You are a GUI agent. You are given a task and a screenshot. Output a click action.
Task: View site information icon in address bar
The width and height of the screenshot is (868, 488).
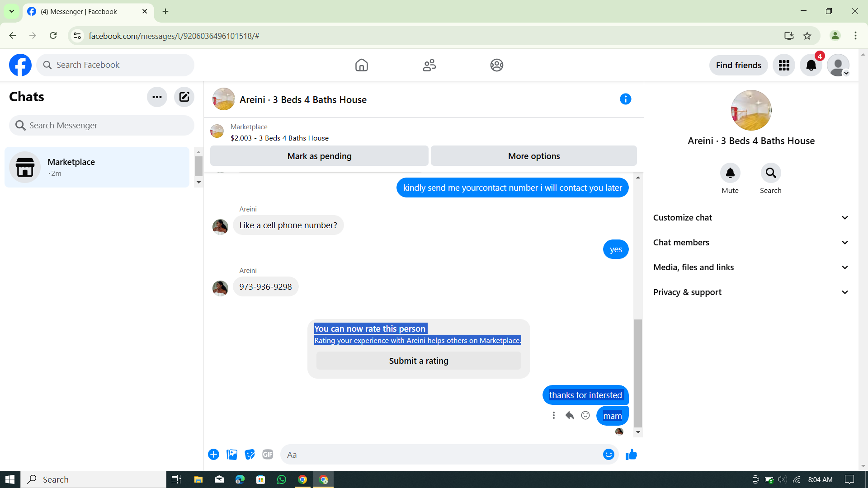click(x=77, y=36)
